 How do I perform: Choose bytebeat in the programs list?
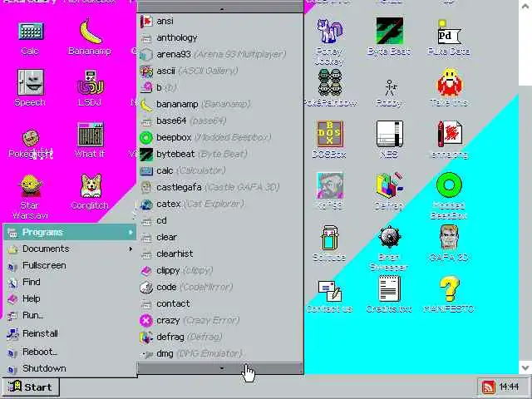point(220,154)
